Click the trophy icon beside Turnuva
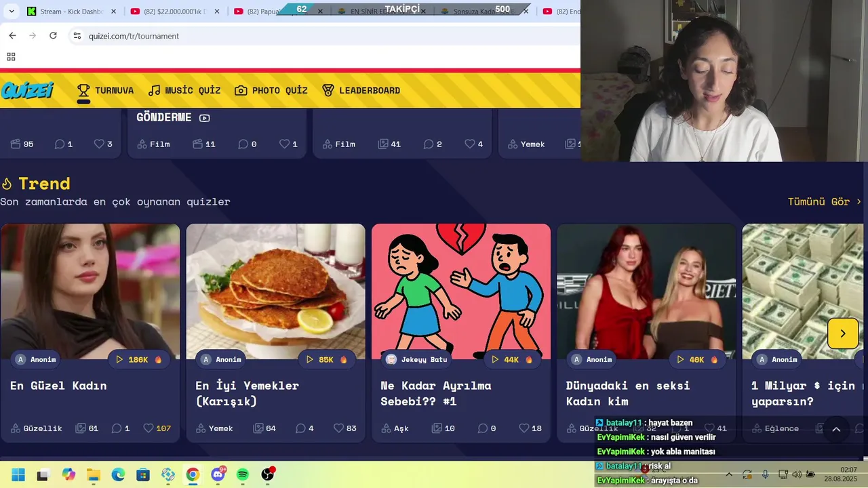The image size is (868, 488). [83, 90]
